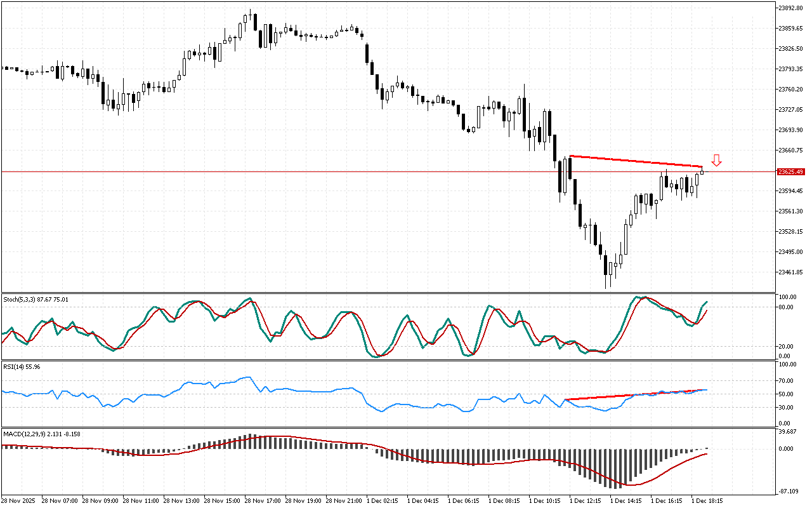Click the 1 Dec 18:15 time label
The height and width of the screenshot is (508, 812).
[x=707, y=500]
